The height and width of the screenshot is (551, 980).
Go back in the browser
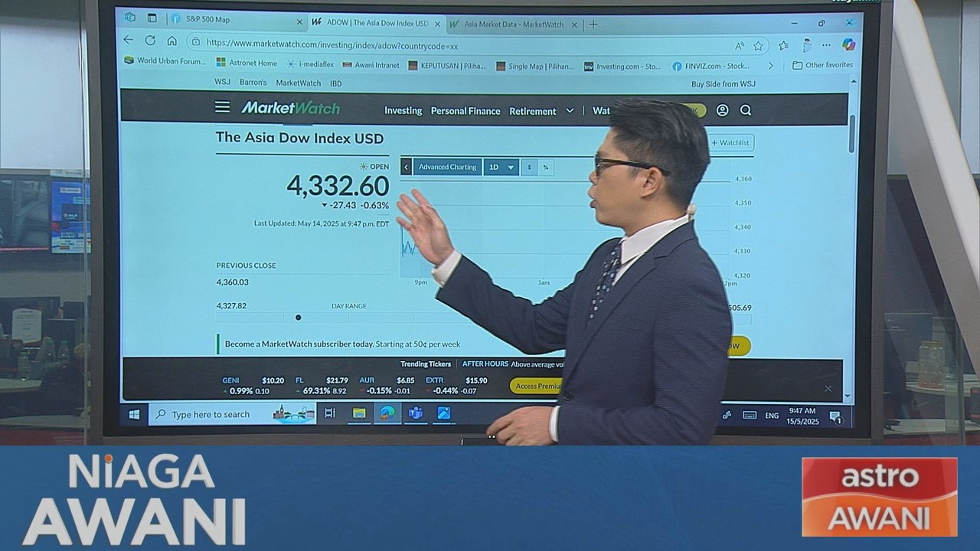pyautogui.click(x=129, y=41)
